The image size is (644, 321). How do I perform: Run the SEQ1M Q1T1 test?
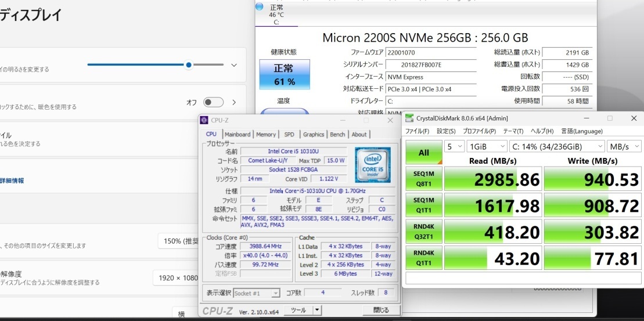click(424, 204)
